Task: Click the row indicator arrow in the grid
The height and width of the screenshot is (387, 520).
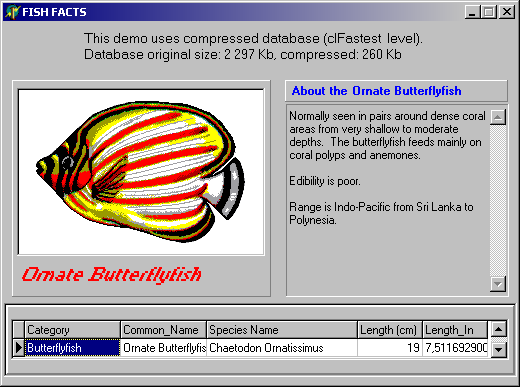Action: click(x=19, y=348)
